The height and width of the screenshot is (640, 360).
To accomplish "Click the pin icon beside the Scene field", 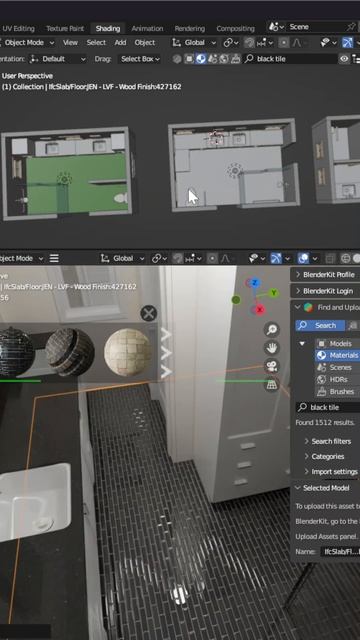I will (351, 27).
